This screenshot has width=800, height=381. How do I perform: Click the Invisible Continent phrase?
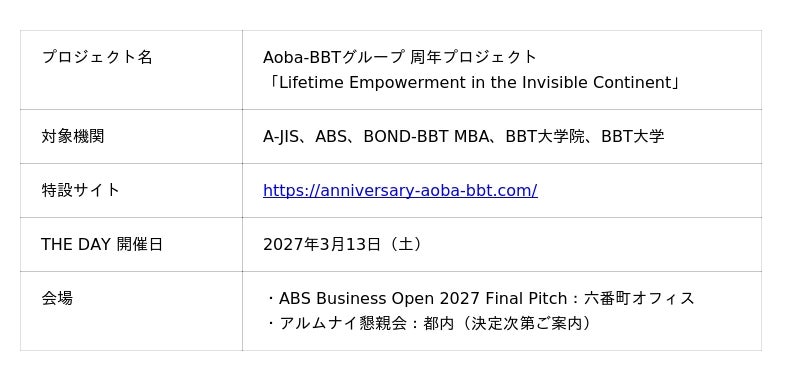(x=589, y=83)
